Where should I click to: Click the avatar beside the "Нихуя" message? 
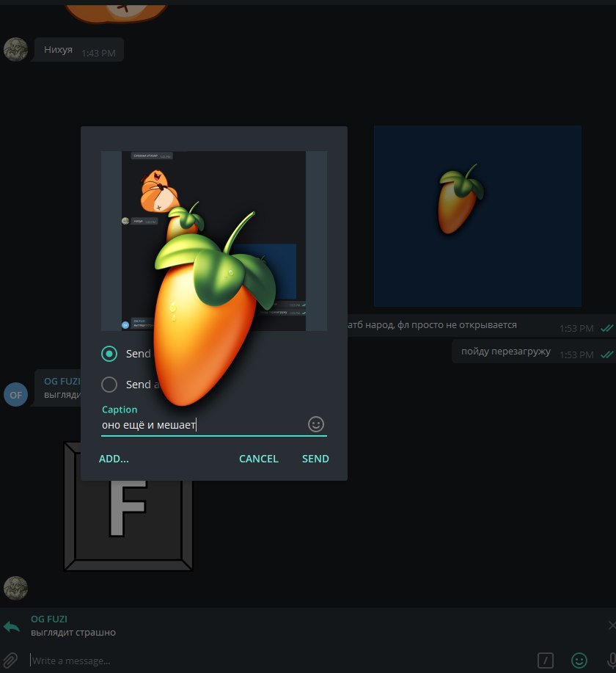pyautogui.click(x=15, y=49)
